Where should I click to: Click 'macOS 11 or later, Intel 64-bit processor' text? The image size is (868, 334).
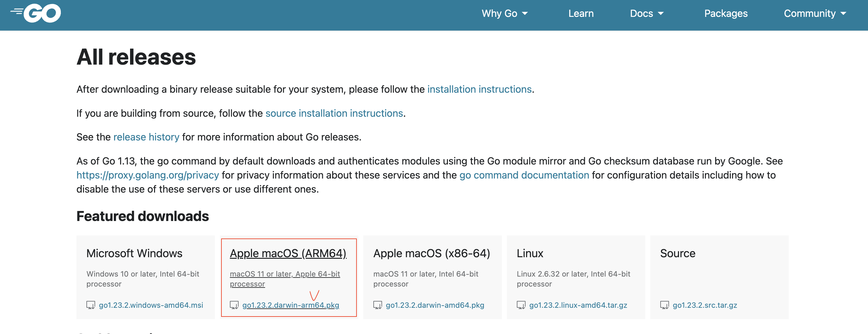[x=426, y=279]
